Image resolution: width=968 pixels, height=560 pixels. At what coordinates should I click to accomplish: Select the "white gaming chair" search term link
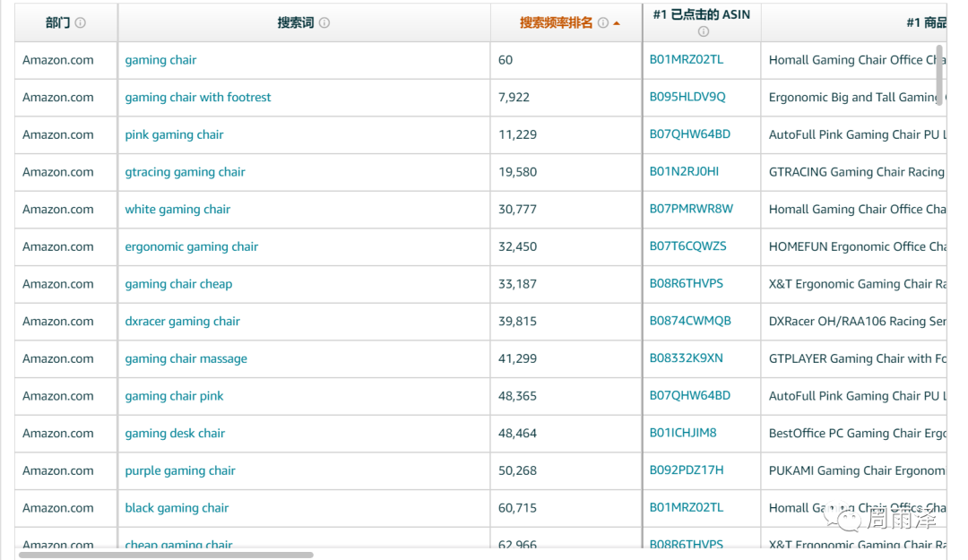(177, 210)
